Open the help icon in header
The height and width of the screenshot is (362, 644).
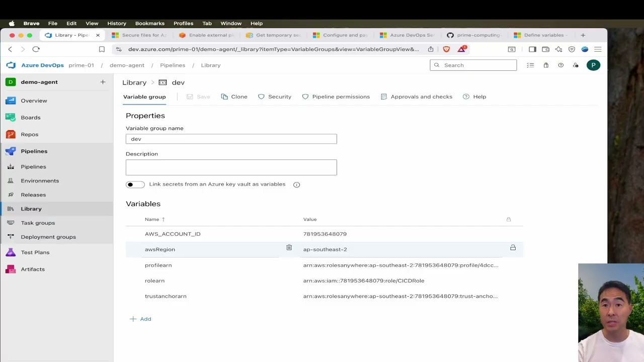click(560, 65)
